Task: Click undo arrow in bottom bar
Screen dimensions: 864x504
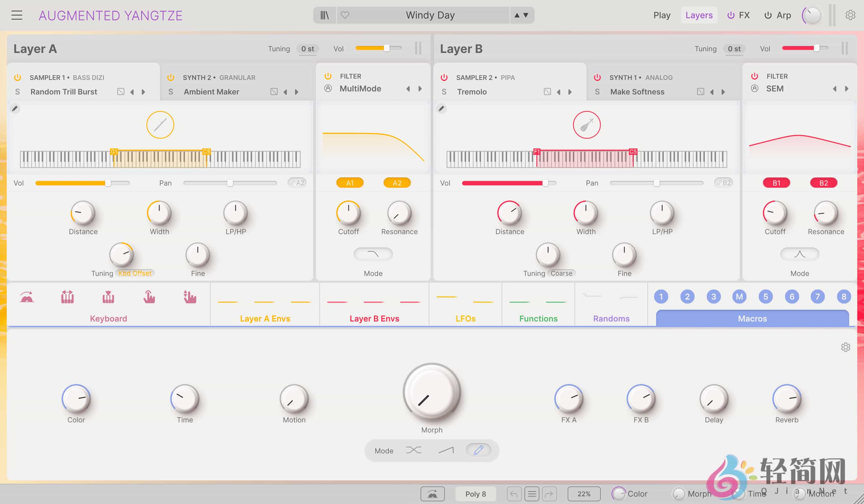Action: point(514,494)
